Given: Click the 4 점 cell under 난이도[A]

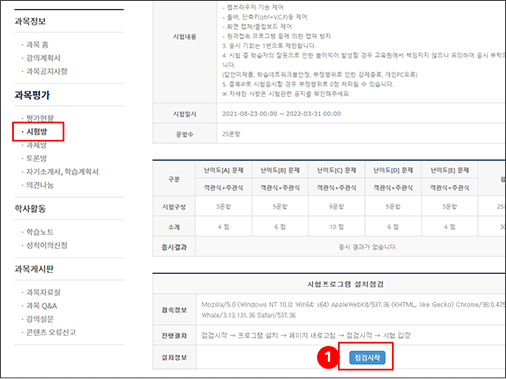Looking at the screenshot, I should [x=224, y=227].
